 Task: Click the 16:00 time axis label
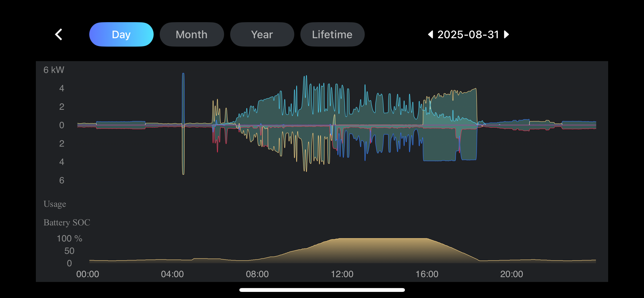tap(427, 274)
